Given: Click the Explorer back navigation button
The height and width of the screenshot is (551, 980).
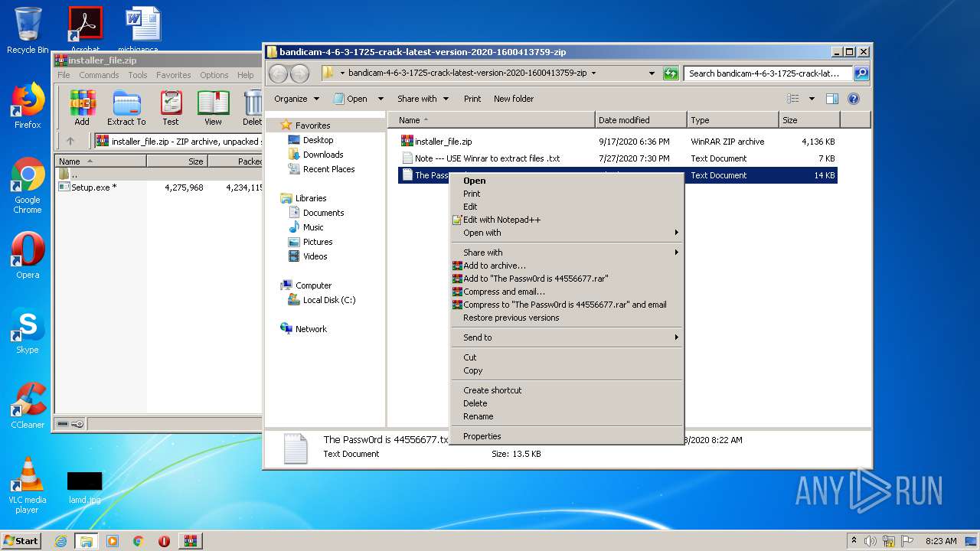Looking at the screenshot, I should coord(278,73).
